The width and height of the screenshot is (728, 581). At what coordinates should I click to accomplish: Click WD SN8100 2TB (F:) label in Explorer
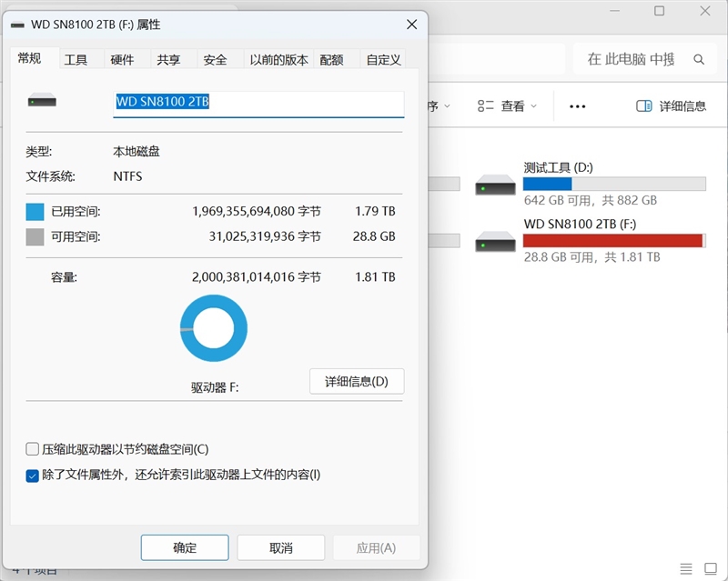point(580,225)
